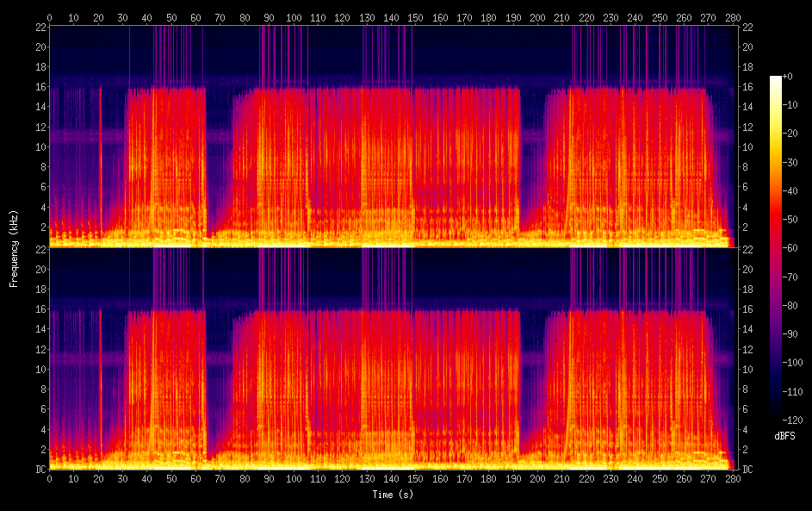Click the "-50" color scale label
Viewport: 812px width, 511px height.
[x=790, y=219]
